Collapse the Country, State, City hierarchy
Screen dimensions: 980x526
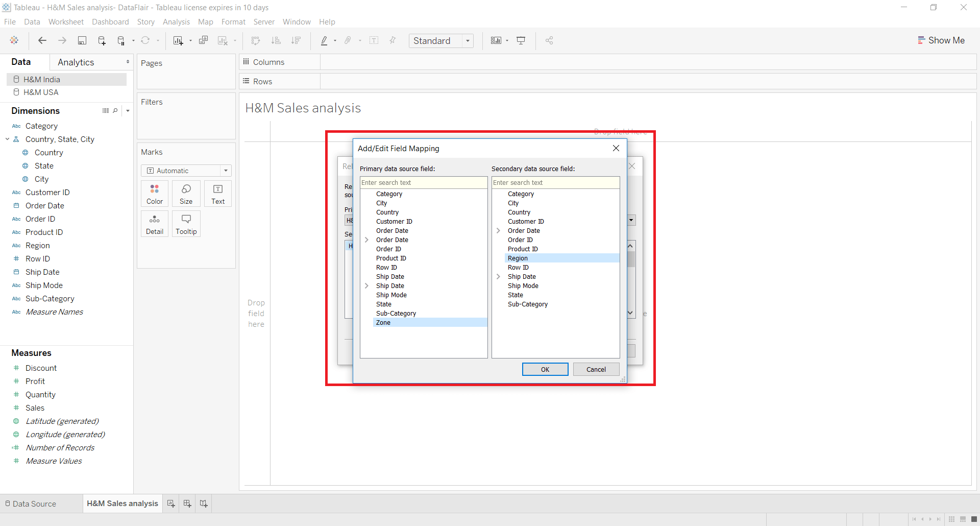pyautogui.click(x=7, y=139)
